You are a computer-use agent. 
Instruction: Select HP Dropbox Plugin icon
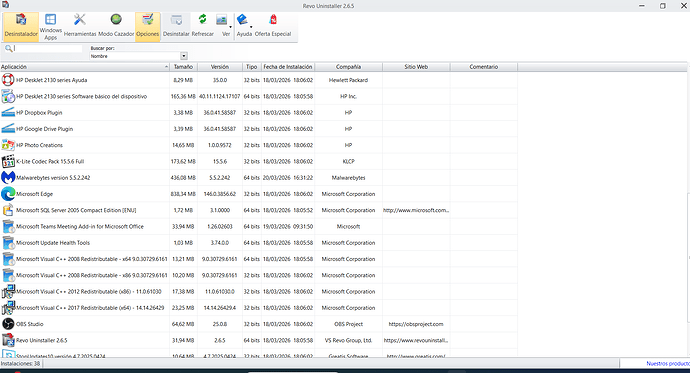click(x=8, y=113)
